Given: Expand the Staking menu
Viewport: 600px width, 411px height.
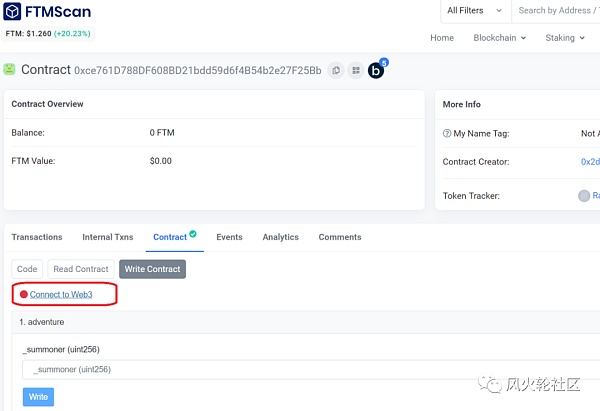Looking at the screenshot, I should 565,38.
